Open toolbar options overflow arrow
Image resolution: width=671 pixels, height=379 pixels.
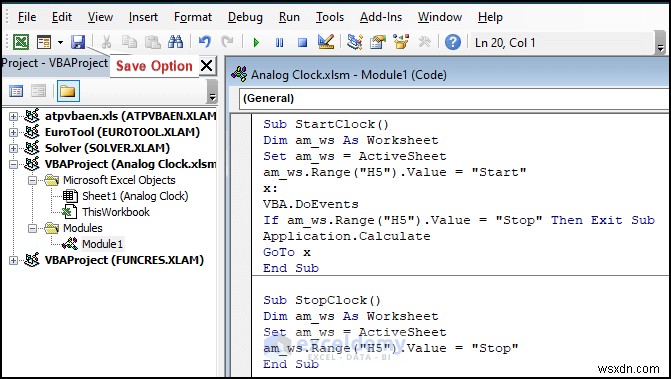(660, 43)
